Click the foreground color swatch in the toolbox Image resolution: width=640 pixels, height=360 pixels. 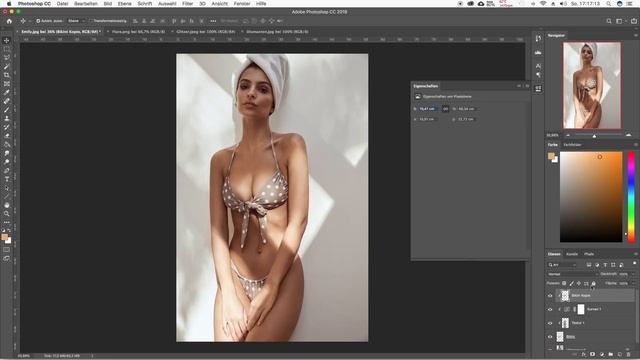coord(4,237)
